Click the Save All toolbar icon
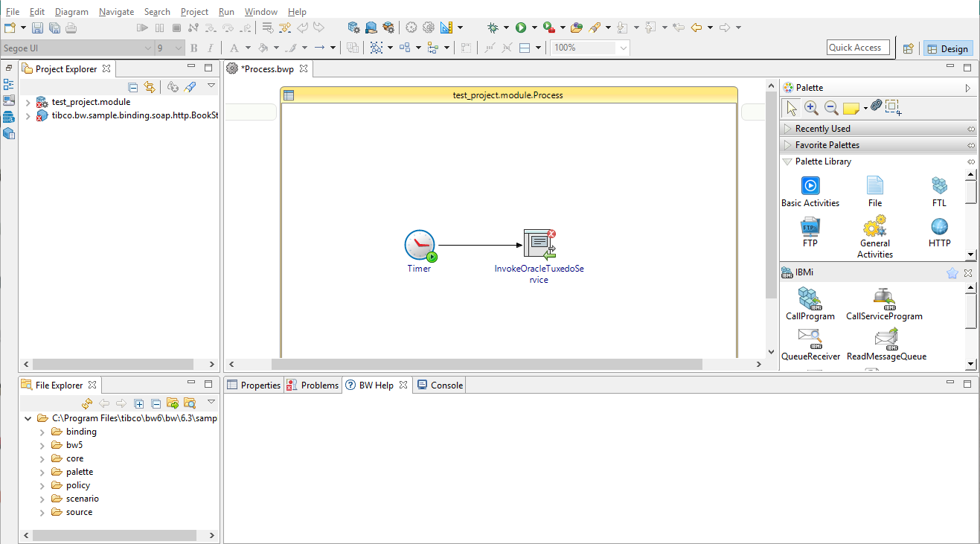 [55, 28]
